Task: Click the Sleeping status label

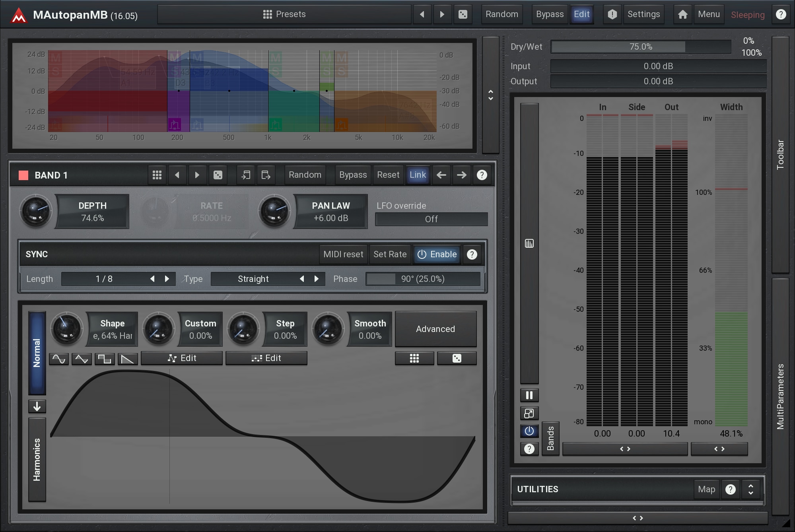Action: 748,15
